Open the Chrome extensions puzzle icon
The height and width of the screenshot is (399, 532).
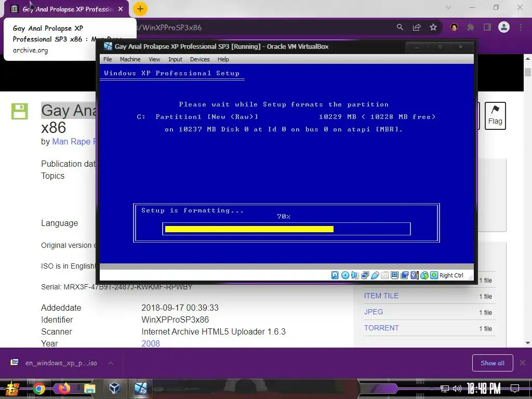click(x=471, y=27)
